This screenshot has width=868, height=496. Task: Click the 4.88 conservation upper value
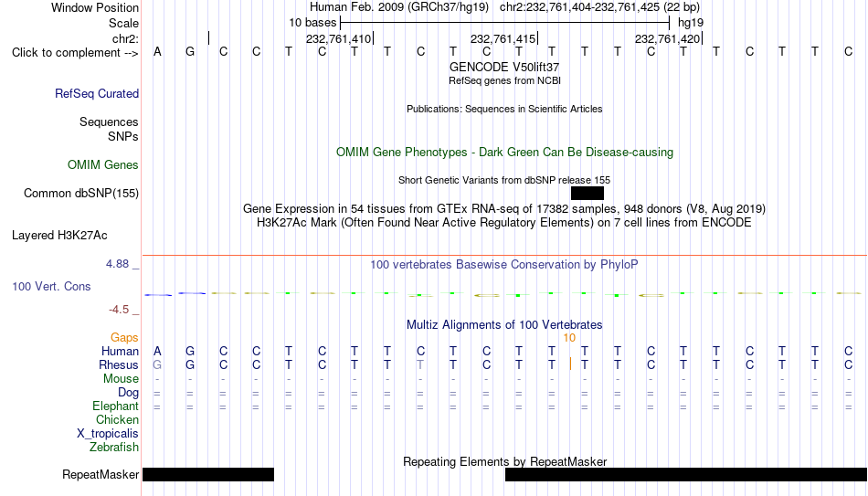(x=117, y=264)
